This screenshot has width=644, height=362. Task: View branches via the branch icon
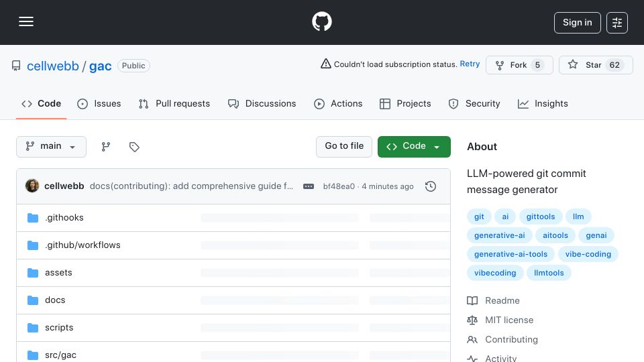tap(106, 147)
